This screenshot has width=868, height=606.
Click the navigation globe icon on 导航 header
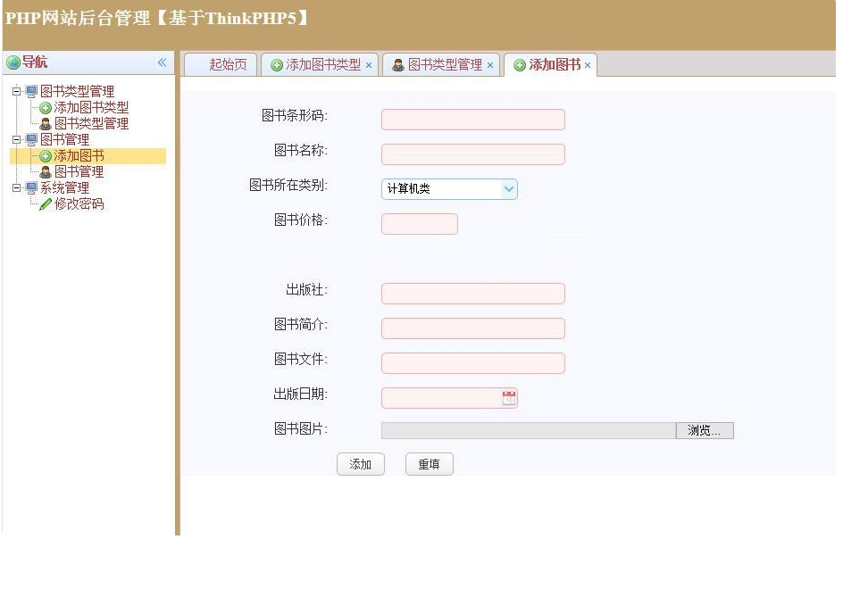(12, 62)
